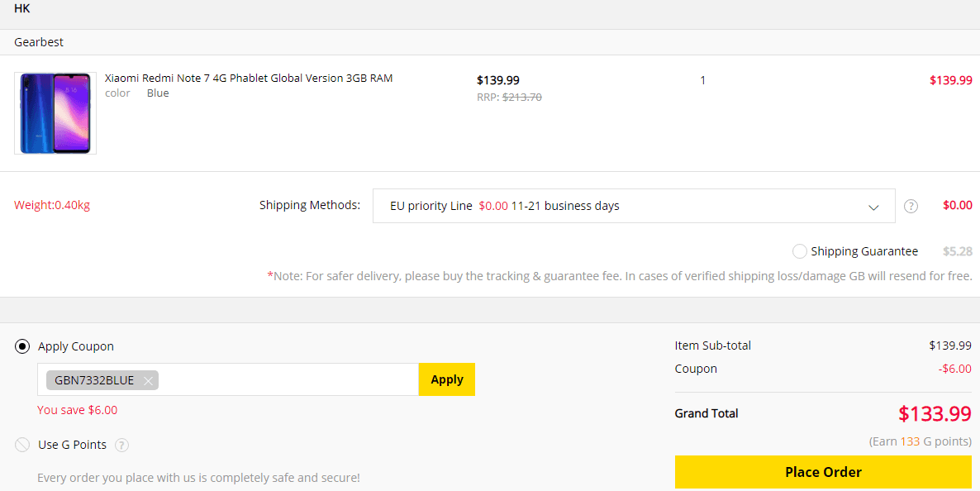Click the Shipping Guarantee $5.28 price
The height and width of the screenshot is (491, 980).
(958, 251)
